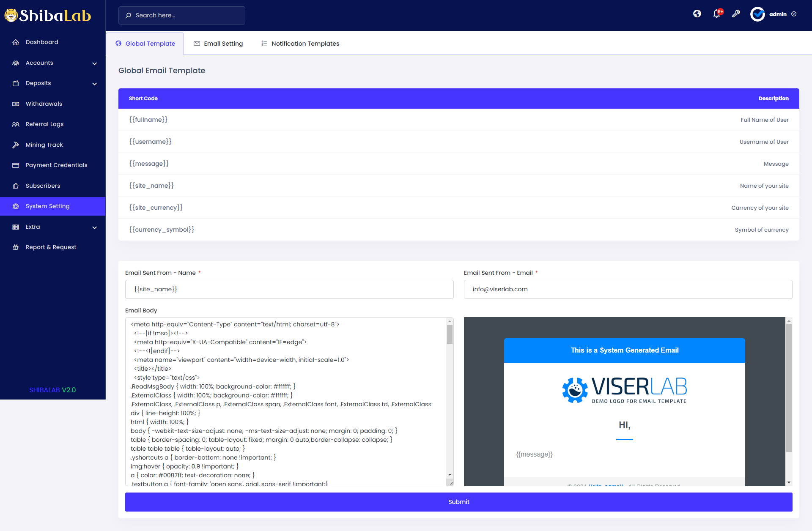Screen dimensions: 812x531
Task: Expand the Accounts menu chevron
Action: pyautogui.click(x=94, y=63)
